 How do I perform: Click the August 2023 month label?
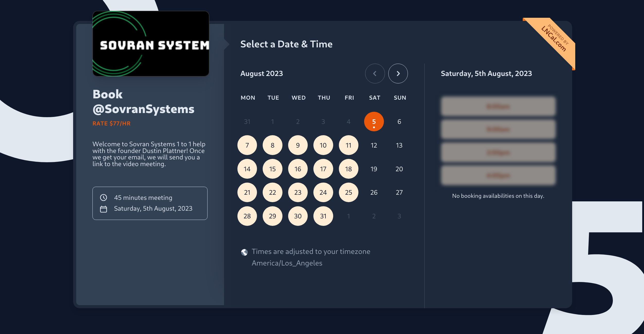coord(262,74)
